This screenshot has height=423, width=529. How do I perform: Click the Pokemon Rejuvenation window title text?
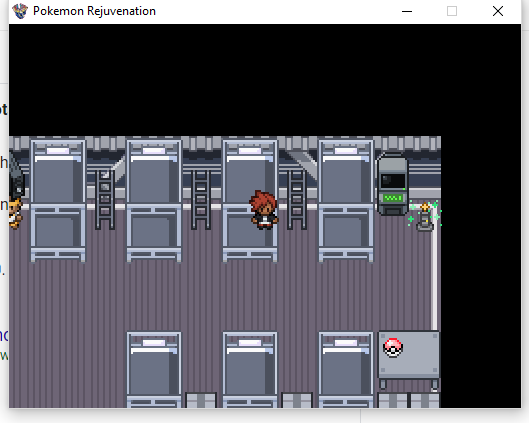point(94,11)
